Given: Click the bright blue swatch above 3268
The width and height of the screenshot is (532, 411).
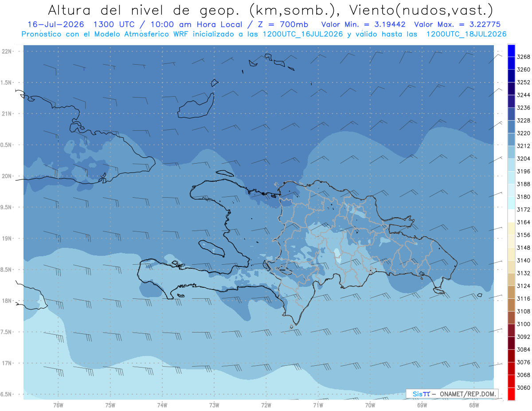Looking at the screenshot, I should pos(511,51).
